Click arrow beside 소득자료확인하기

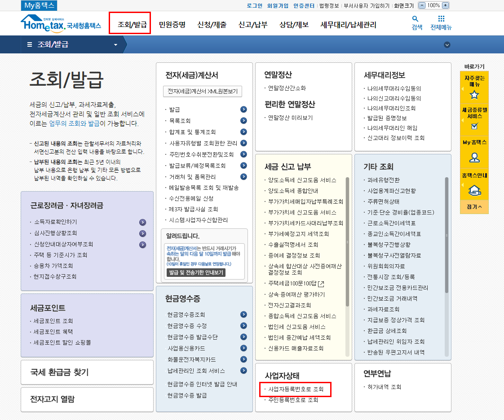[143, 222]
